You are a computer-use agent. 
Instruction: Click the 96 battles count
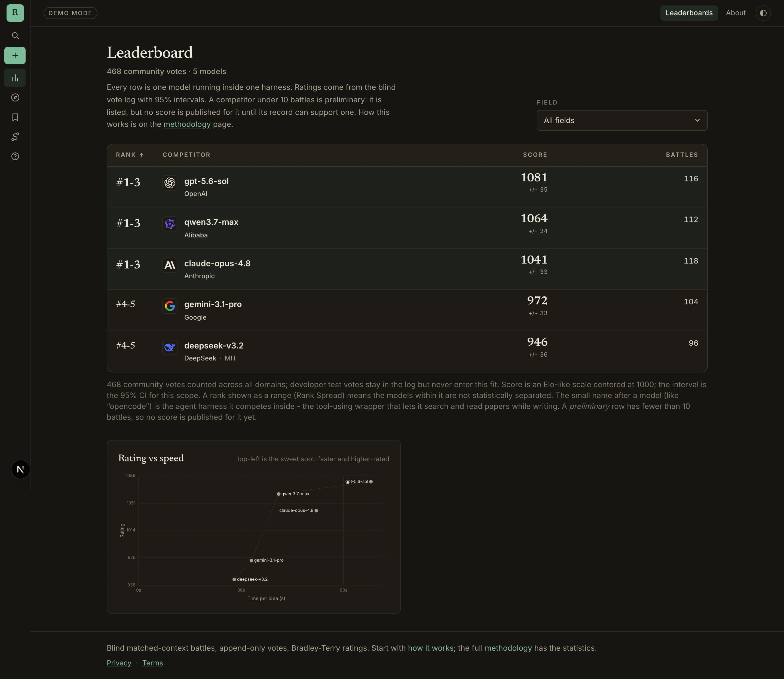pyautogui.click(x=693, y=343)
